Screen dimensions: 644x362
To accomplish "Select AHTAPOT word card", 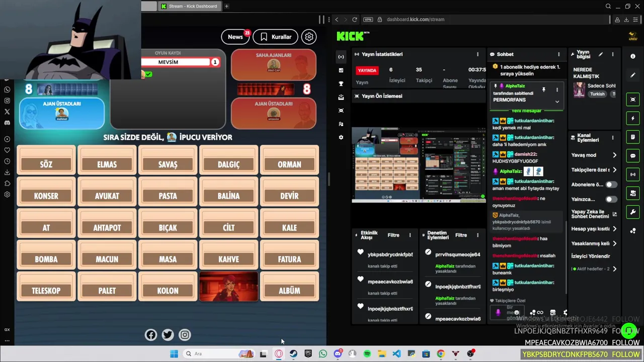I will [x=107, y=224].
